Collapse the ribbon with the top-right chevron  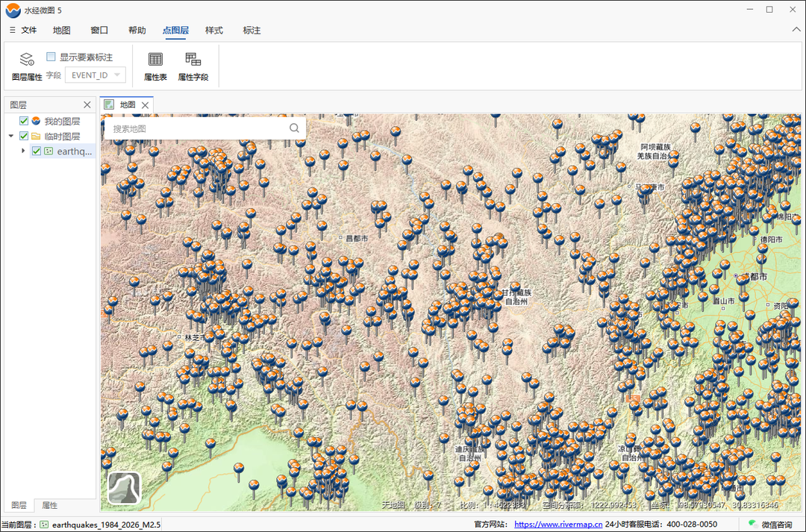[x=796, y=31]
